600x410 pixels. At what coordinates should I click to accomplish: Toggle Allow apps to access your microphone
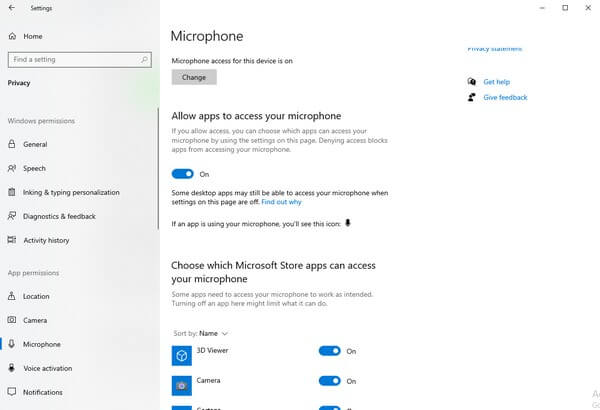[x=183, y=174]
